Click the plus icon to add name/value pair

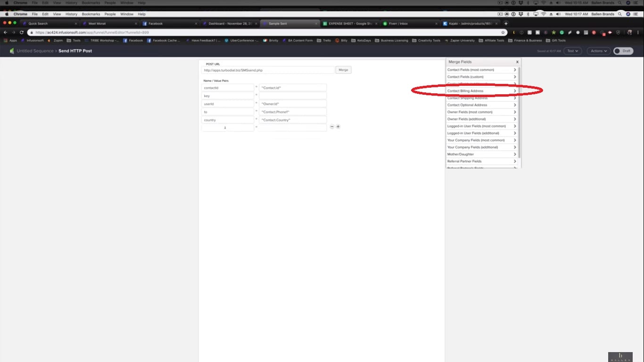pos(338,127)
